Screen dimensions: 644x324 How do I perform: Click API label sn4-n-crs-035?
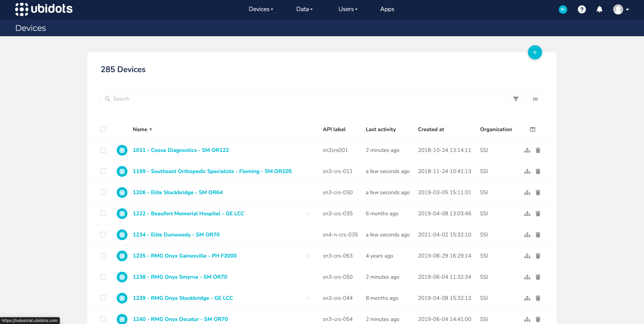pos(340,235)
